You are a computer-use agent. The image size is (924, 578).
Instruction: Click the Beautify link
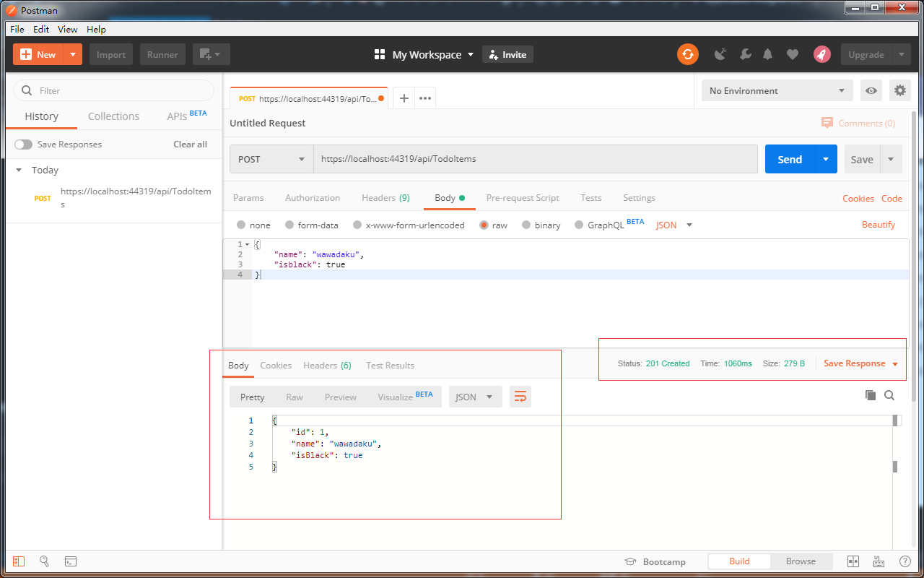pos(879,225)
